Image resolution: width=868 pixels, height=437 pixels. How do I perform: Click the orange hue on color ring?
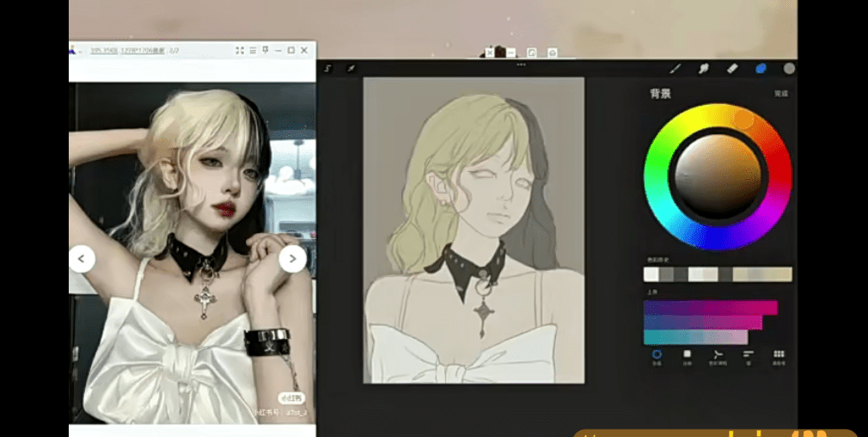click(743, 119)
